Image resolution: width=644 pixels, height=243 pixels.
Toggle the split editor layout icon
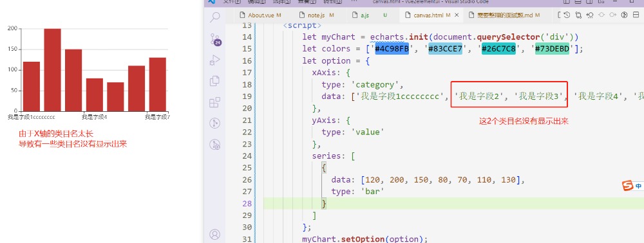pyautogui.click(x=636, y=15)
